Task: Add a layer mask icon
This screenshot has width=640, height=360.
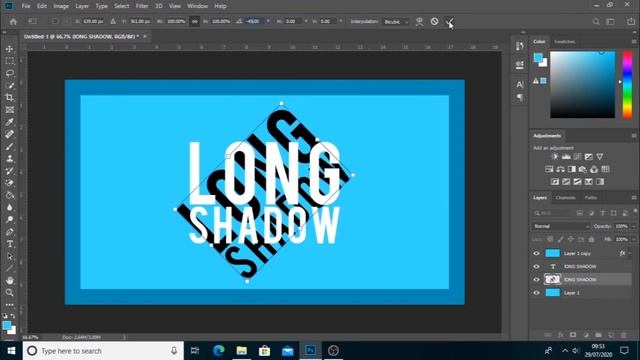Action: (573, 335)
